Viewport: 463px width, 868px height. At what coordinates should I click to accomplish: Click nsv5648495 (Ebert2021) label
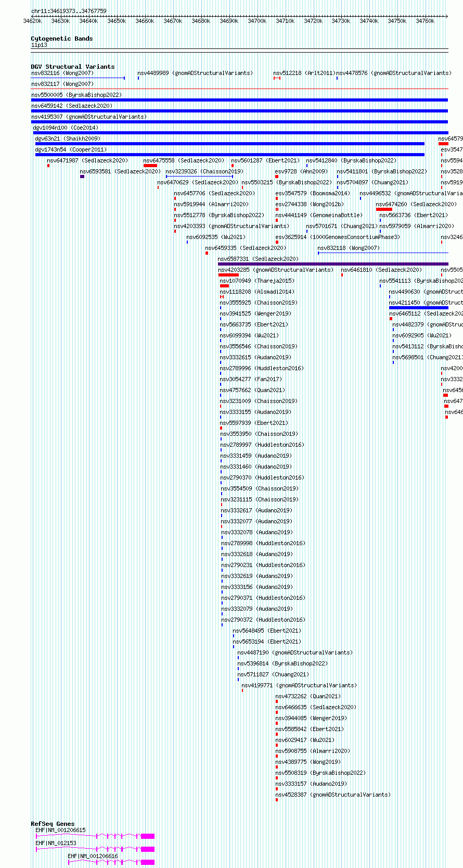(x=267, y=631)
